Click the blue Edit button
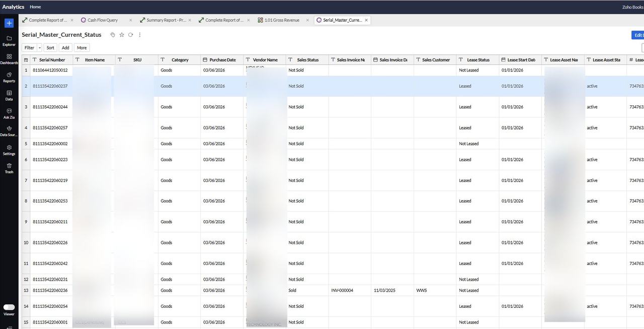 click(638, 35)
